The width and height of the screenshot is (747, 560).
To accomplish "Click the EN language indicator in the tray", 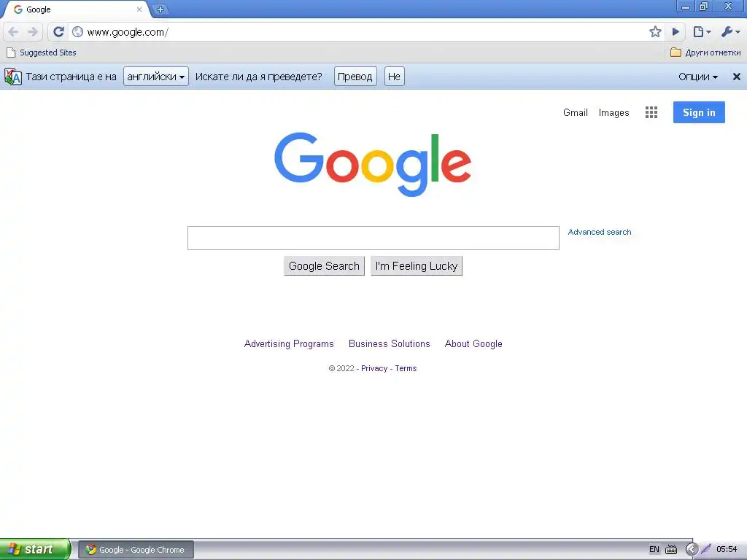I will point(654,549).
